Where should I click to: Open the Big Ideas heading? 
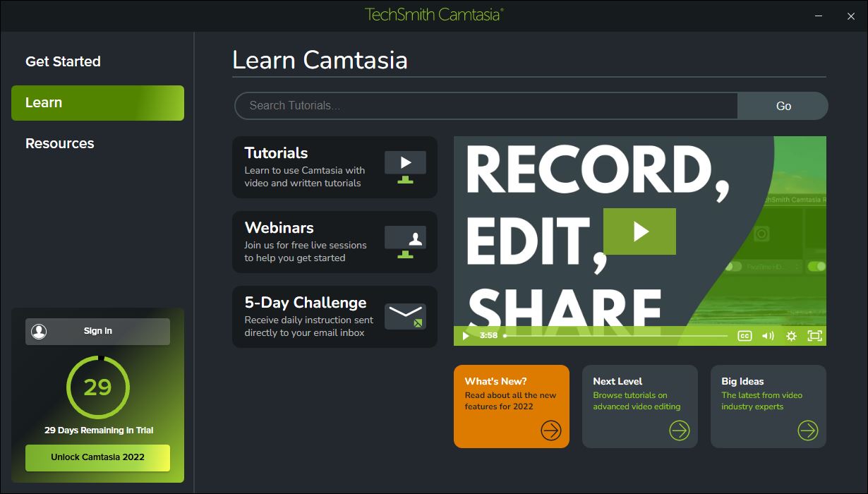pyautogui.click(x=742, y=381)
